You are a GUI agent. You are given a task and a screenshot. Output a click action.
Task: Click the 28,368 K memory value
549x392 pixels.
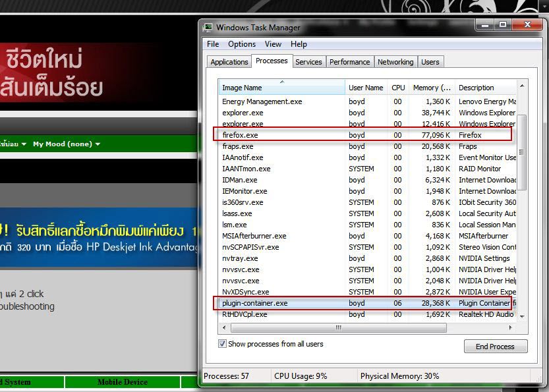[x=436, y=303]
